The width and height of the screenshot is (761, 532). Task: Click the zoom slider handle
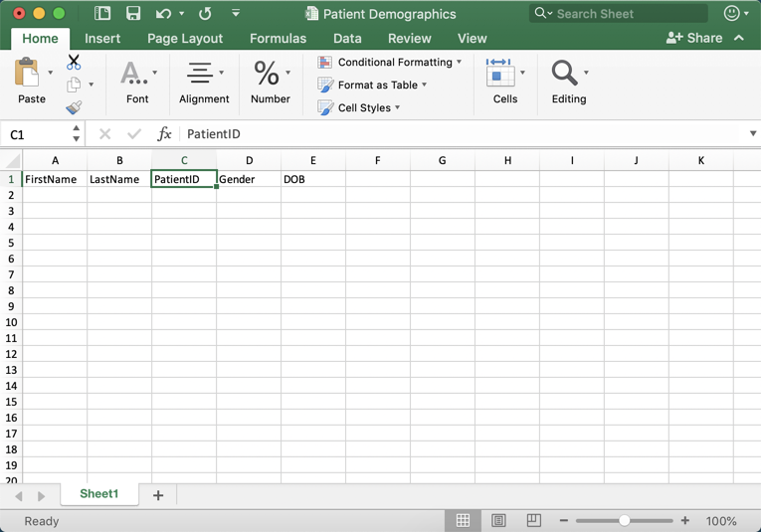624,521
